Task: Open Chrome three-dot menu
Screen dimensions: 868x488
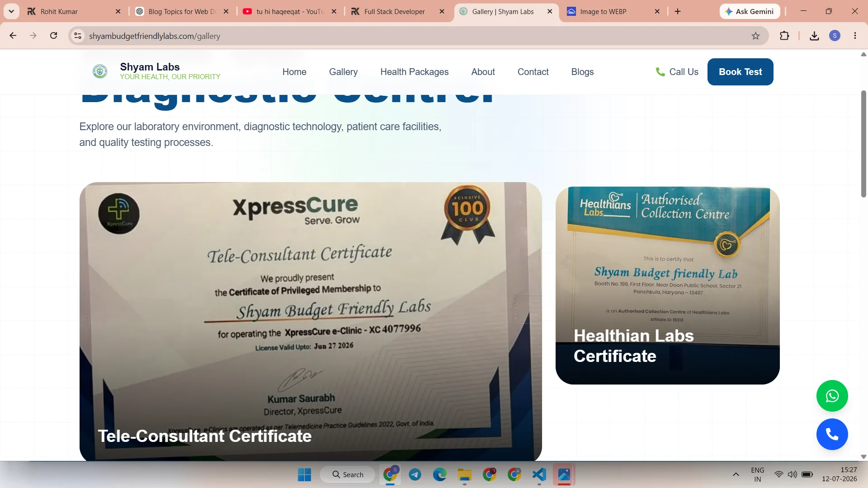Action: coord(855,36)
